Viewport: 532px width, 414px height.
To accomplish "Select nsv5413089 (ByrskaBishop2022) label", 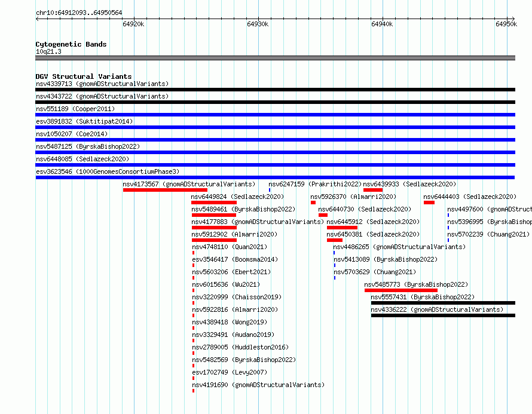I will click(386, 259).
